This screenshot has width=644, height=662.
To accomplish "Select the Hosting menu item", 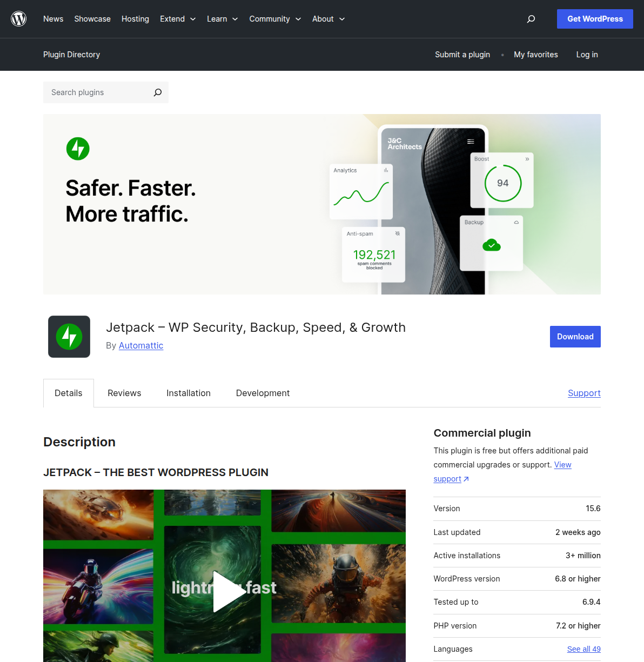I will tap(135, 19).
